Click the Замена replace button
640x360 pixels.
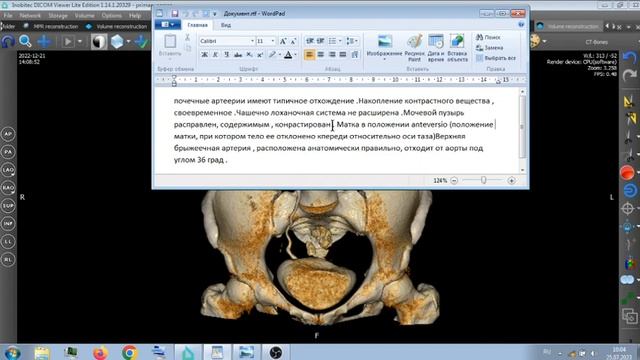[x=489, y=48]
